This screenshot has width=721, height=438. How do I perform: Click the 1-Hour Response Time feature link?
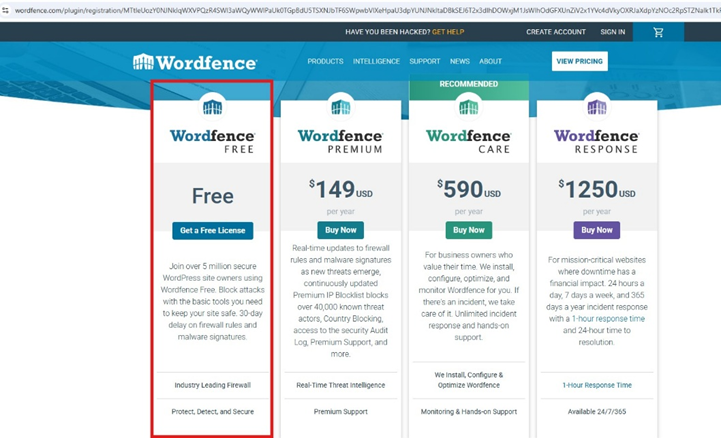coord(597,385)
